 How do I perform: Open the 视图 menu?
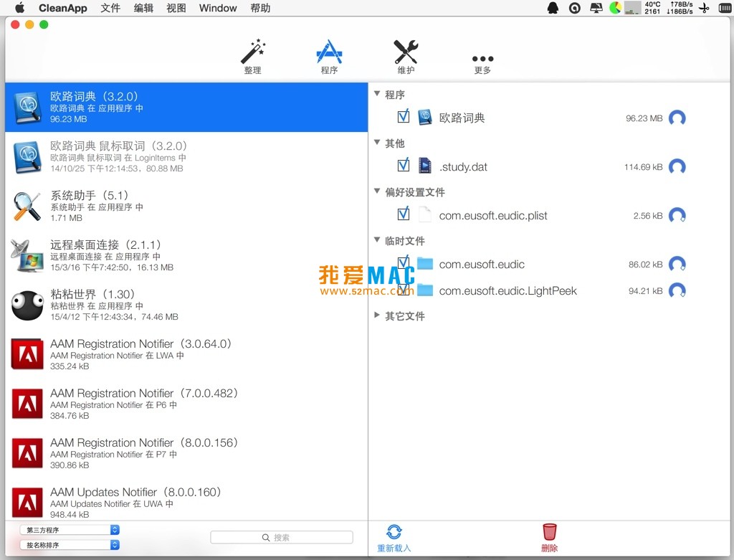coord(176,8)
